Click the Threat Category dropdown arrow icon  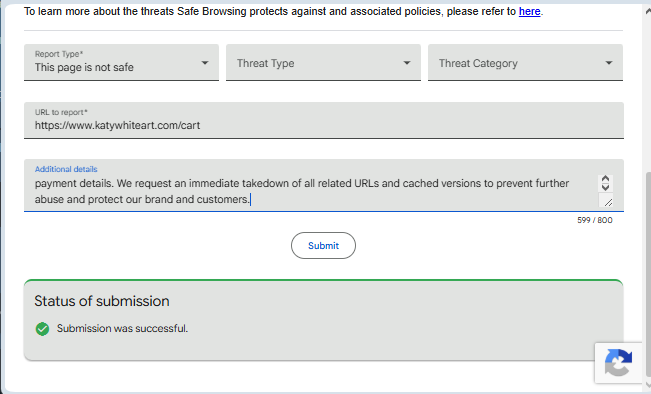(609, 63)
